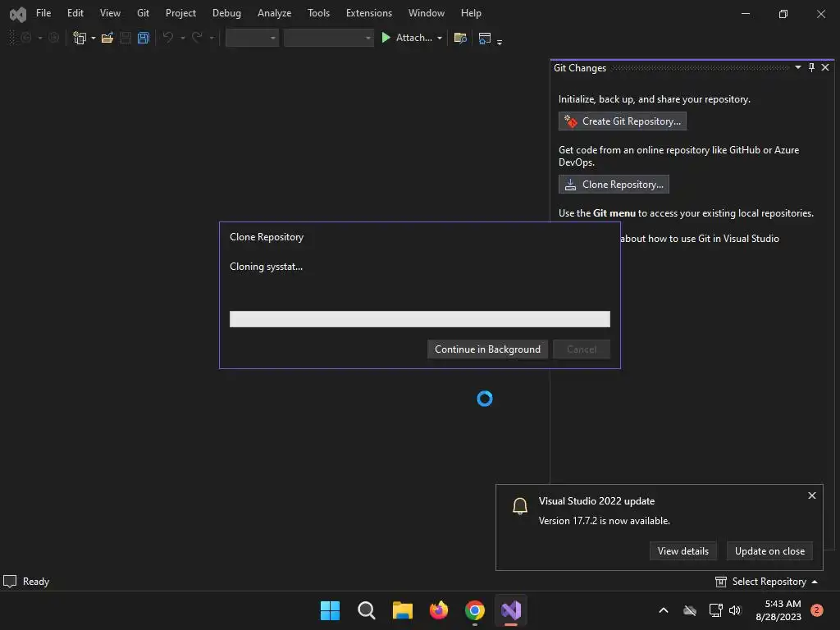Open the Analyze menu
The height and width of the screenshot is (630, 840).
(274, 13)
